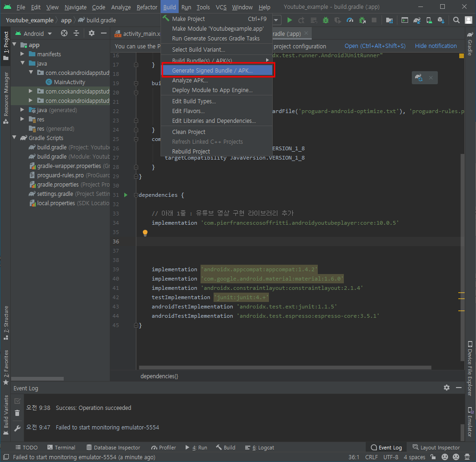Open Build Bundle(s) / APK(s) submenu
This screenshot has height=462, width=476.
(x=217, y=60)
